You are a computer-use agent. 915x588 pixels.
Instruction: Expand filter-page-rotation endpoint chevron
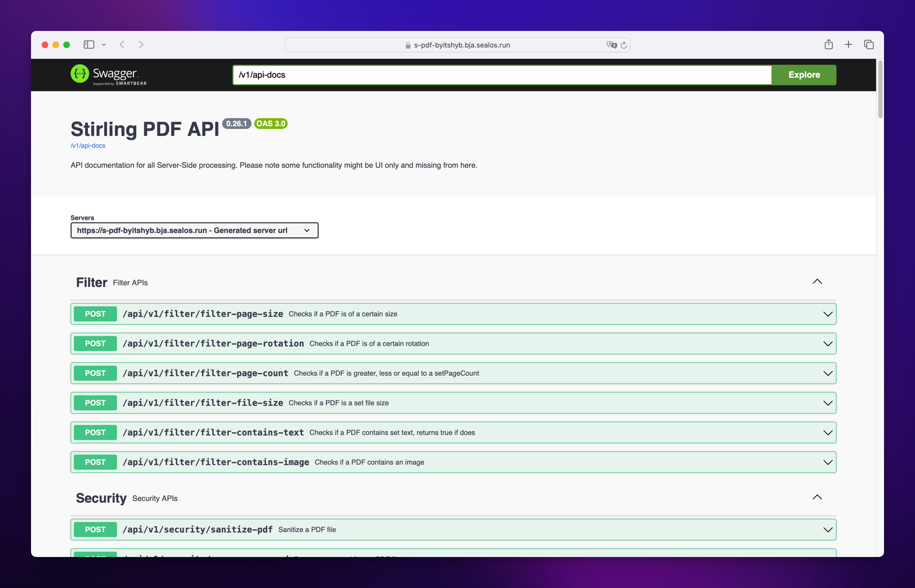click(x=828, y=344)
